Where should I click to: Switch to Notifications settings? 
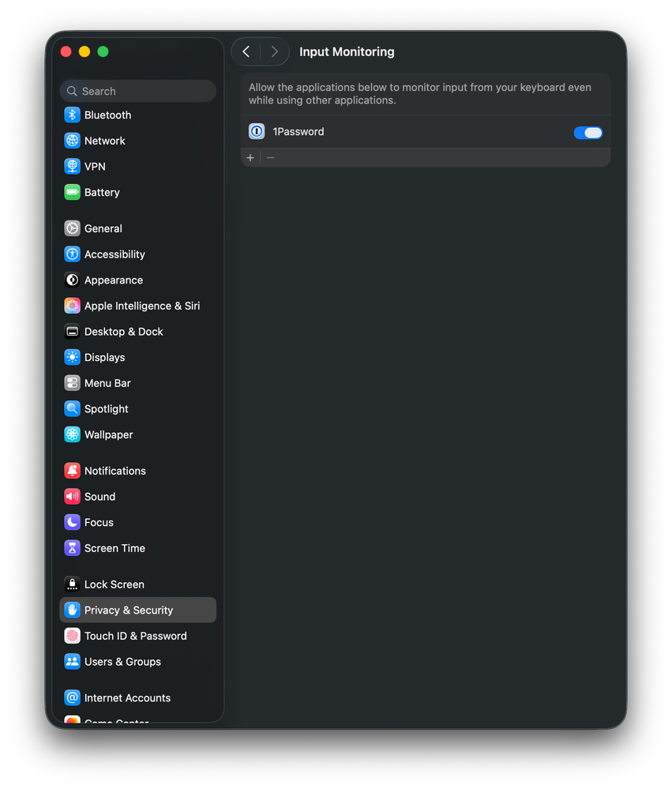click(x=115, y=471)
